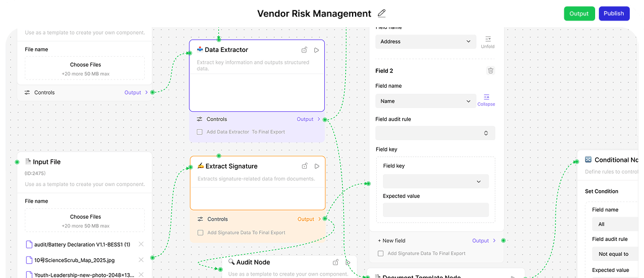Viewport: 644px width, 278px height.
Task: Click Data Extractor output connector dot
Action: pos(325,120)
